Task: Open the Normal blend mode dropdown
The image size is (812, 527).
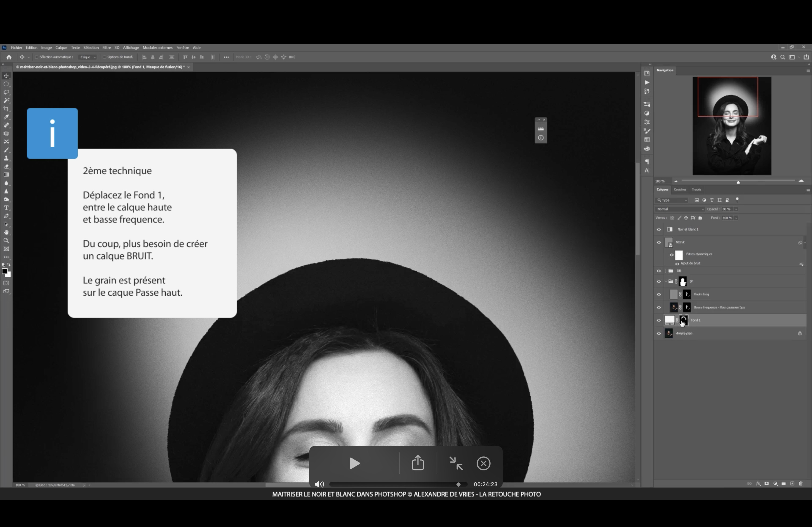Action: [679, 209]
